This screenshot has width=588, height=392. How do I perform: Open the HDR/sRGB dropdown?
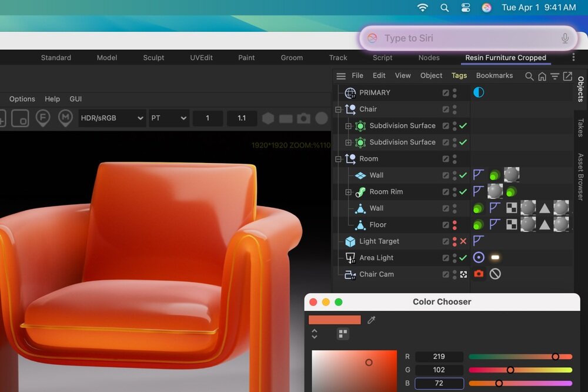[x=112, y=118]
